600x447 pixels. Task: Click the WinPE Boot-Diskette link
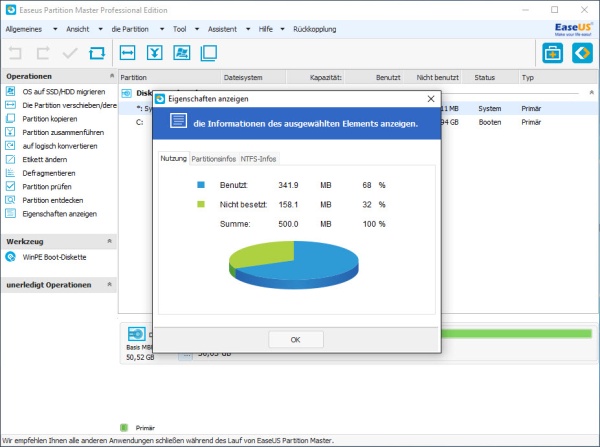click(54, 257)
